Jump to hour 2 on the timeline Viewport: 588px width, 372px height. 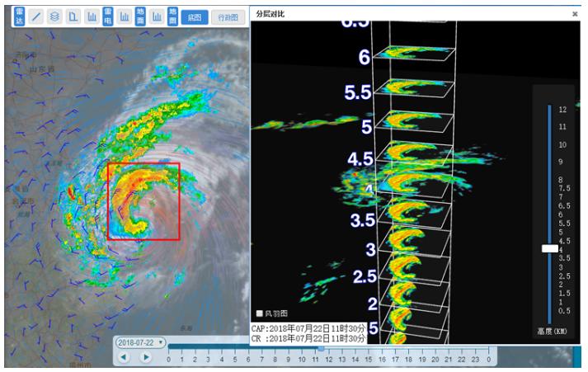click(195, 360)
